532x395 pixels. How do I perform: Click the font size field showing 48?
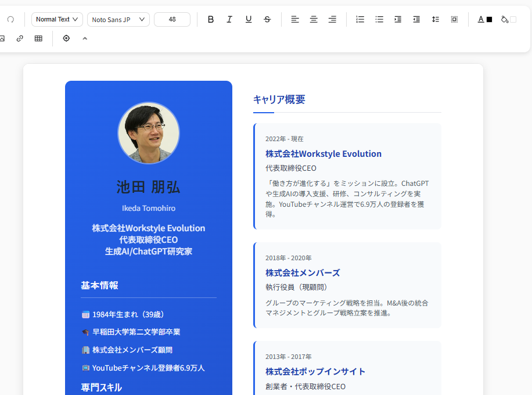172,19
